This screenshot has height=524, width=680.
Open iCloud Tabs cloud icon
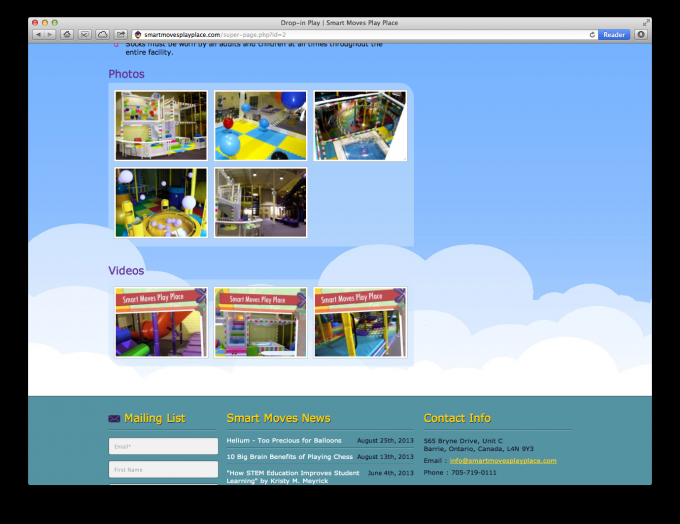coord(102,34)
